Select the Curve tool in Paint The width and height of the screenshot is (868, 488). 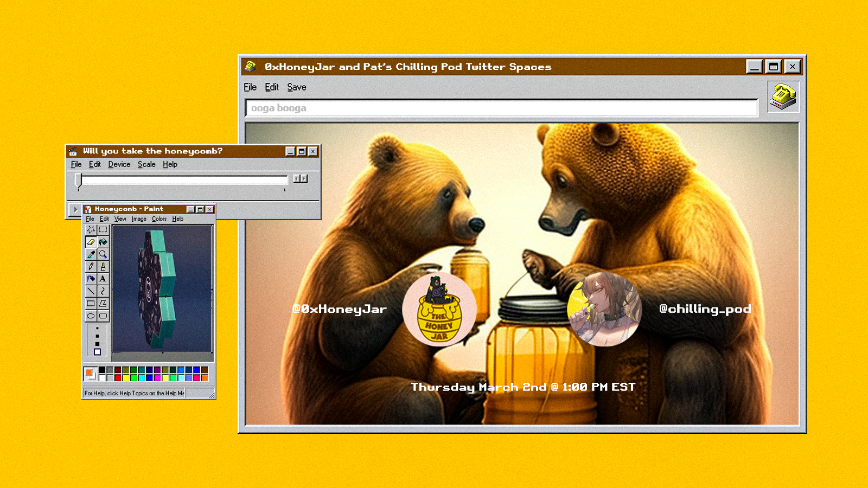(103, 291)
